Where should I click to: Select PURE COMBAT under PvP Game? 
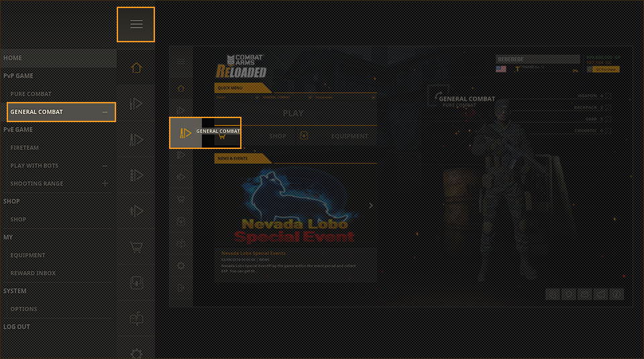[31, 94]
